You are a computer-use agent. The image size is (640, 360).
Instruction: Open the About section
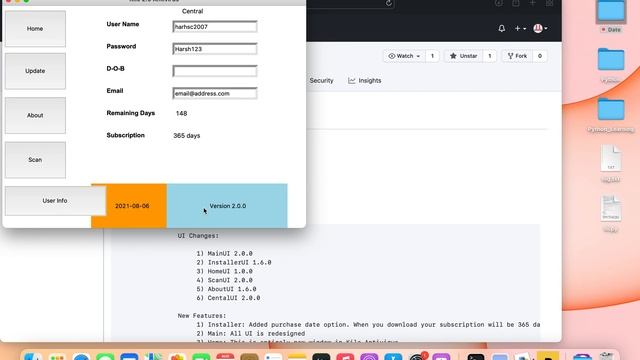pyautogui.click(x=35, y=116)
